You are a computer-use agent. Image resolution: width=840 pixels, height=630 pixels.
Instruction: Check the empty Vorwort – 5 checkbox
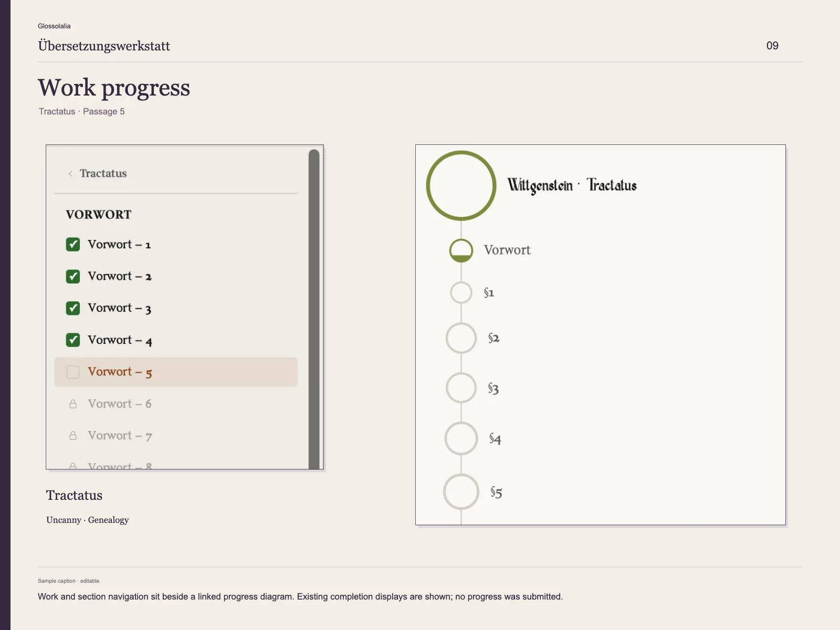[x=73, y=372]
